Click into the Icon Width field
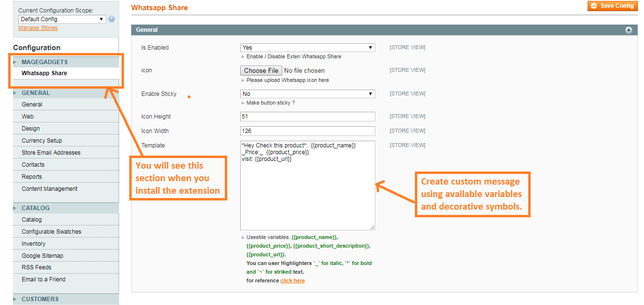Image resolution: width=644 pixels, height=305 pixels. coord(308,131)
